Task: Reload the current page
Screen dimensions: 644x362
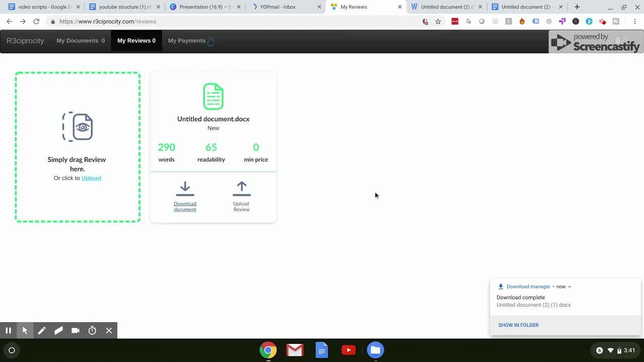Action: (x=36, y=22)
